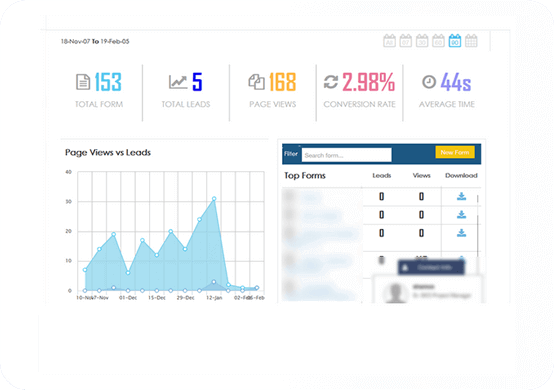554x390 pixels.
Task: Download the second top form's data
Action: [x=461, y=214]
